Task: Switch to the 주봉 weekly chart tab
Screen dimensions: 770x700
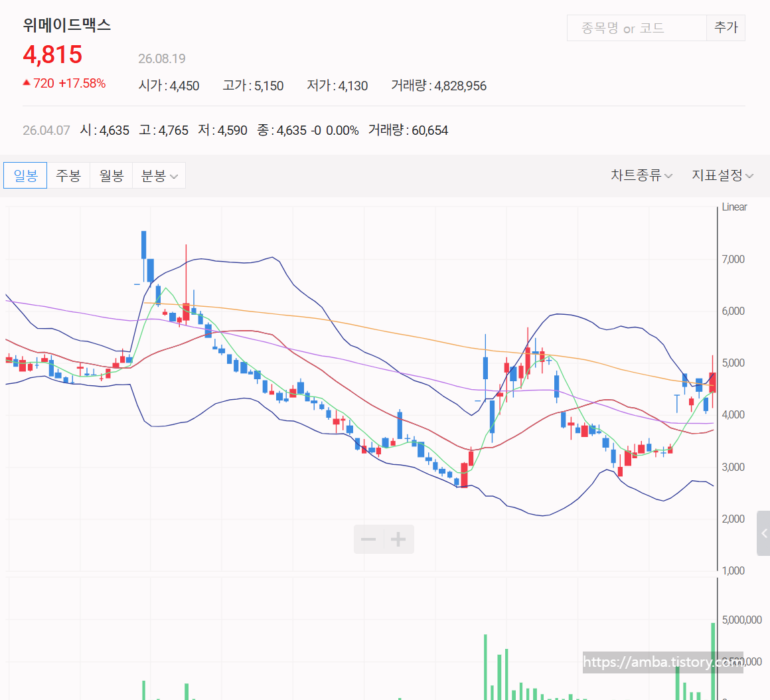Action: (68, 175)
